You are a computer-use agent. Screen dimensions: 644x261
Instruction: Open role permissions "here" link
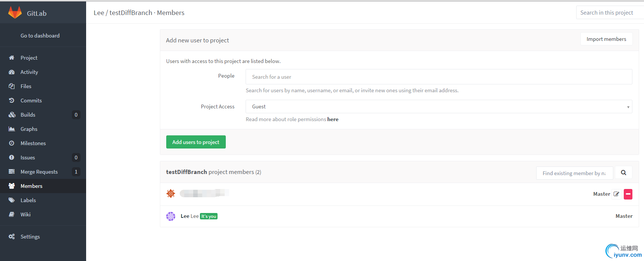click(x=333, y=119)
